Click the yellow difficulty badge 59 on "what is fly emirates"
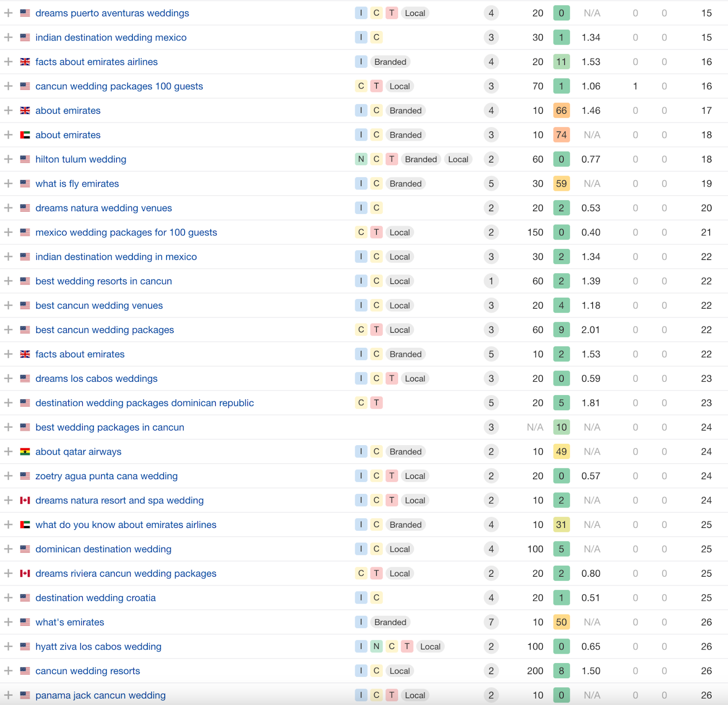 tap(561, 183)
